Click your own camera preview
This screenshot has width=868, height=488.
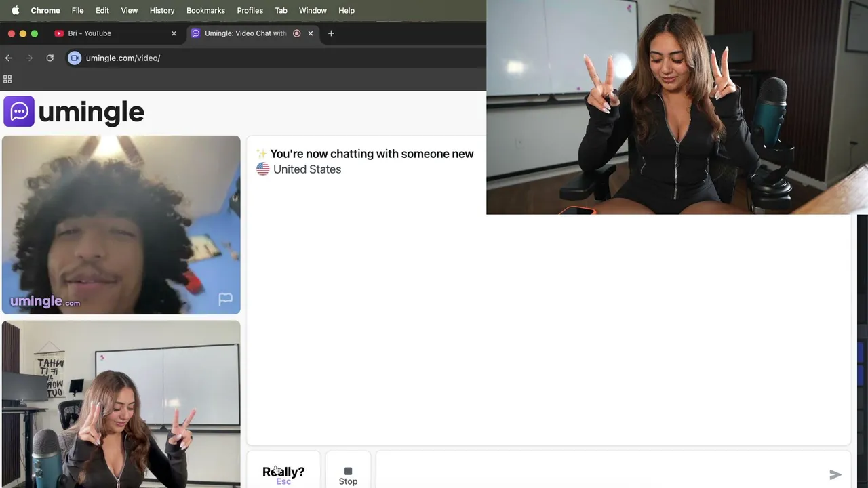121,404
